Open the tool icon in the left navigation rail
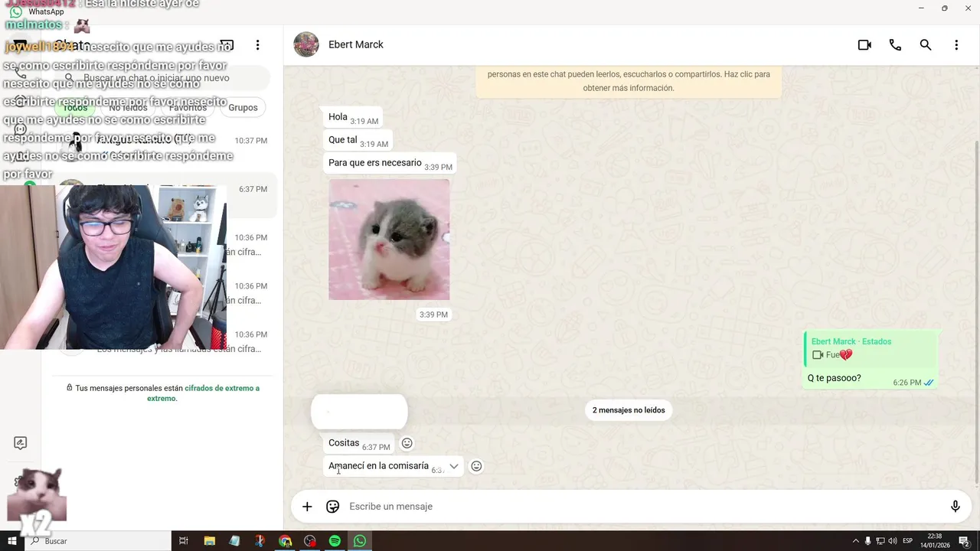 point(21,443)
